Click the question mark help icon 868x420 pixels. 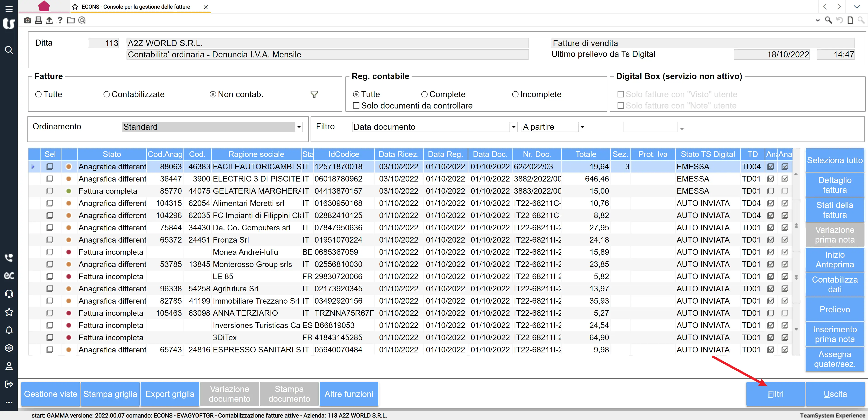coord(60,20)
